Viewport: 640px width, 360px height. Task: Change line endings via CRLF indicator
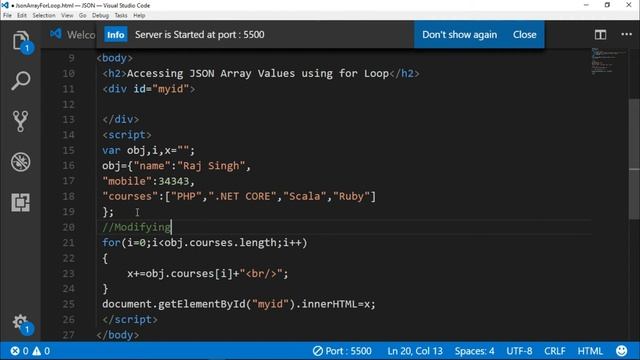[555, 351]
